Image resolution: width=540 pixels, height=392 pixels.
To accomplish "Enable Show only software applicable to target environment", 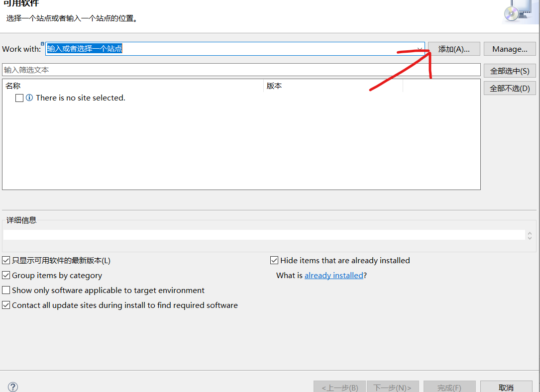I will point(5,290).
